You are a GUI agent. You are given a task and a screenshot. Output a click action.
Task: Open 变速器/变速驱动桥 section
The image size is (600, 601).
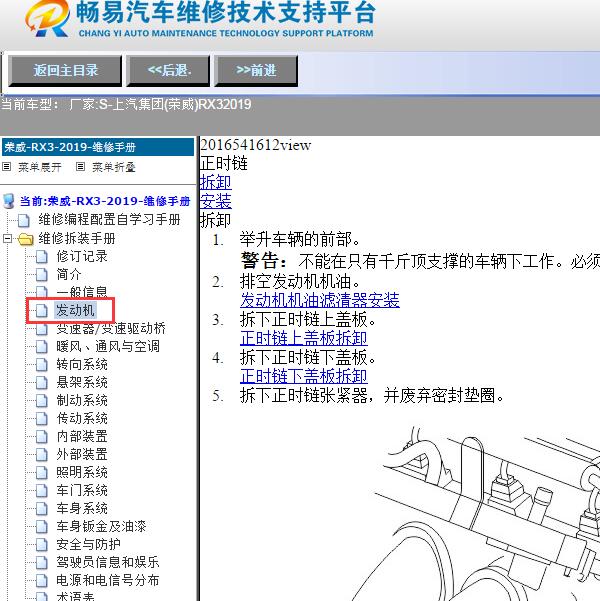click(x=111, y=328)
